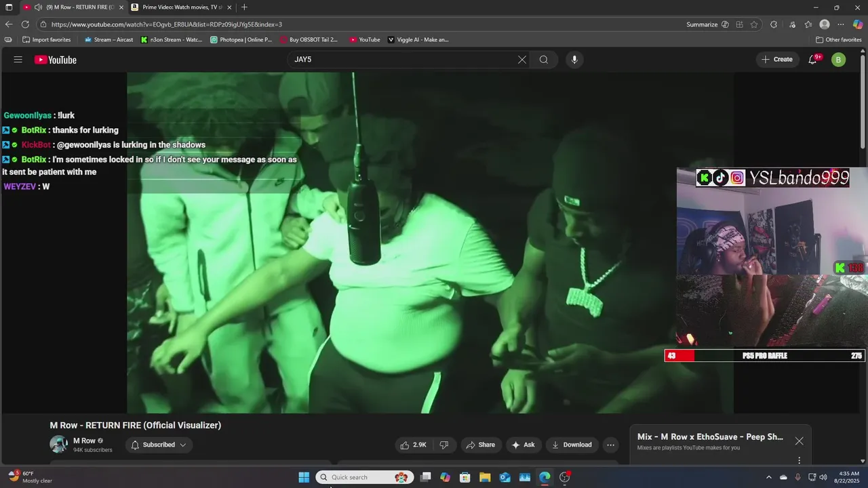Open Task View on taskbar
Image resolution: width=868 pixels, height=488 pixels.
tap(425, 477)
